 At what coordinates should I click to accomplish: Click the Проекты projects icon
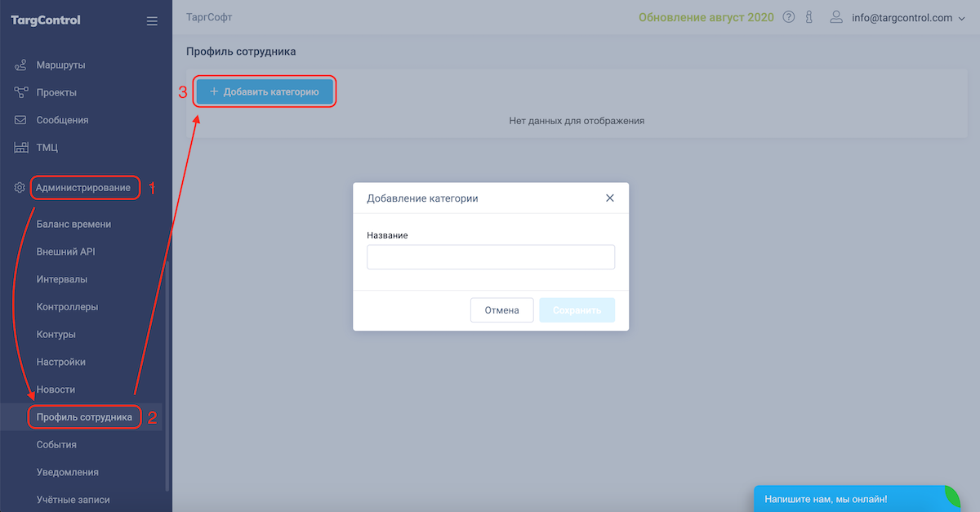click(x=21, y=92)
